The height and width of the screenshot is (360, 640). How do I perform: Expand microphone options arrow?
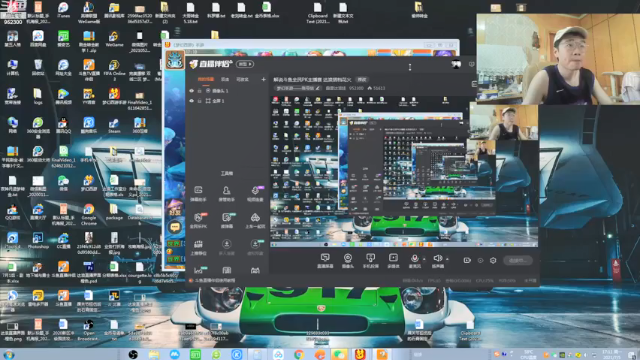point(424,259)
